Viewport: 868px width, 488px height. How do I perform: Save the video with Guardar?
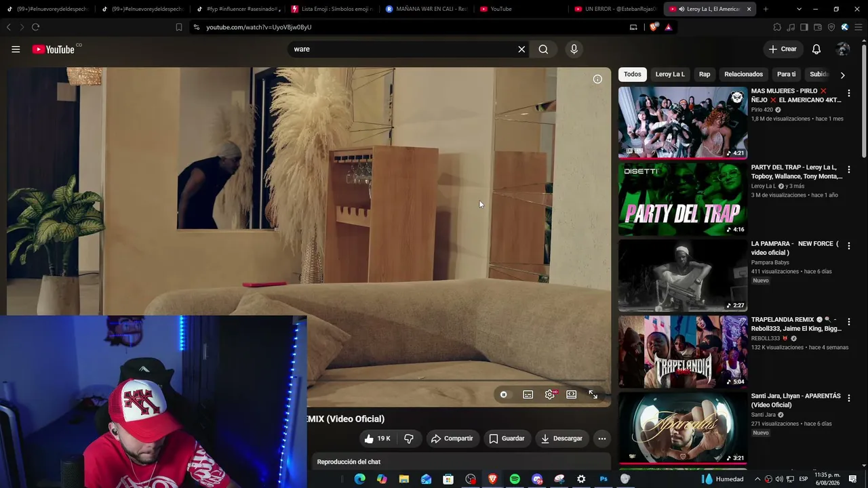(x=507, y=439)
